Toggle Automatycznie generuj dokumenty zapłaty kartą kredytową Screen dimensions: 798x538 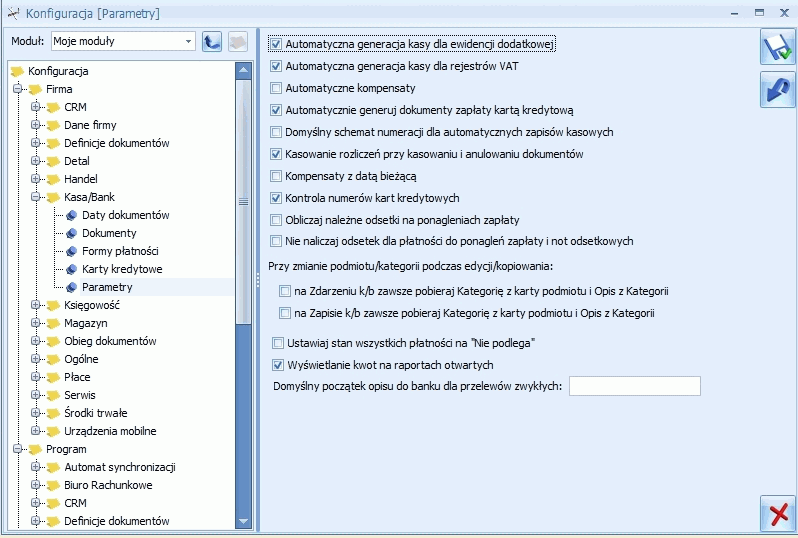point(276,110)
